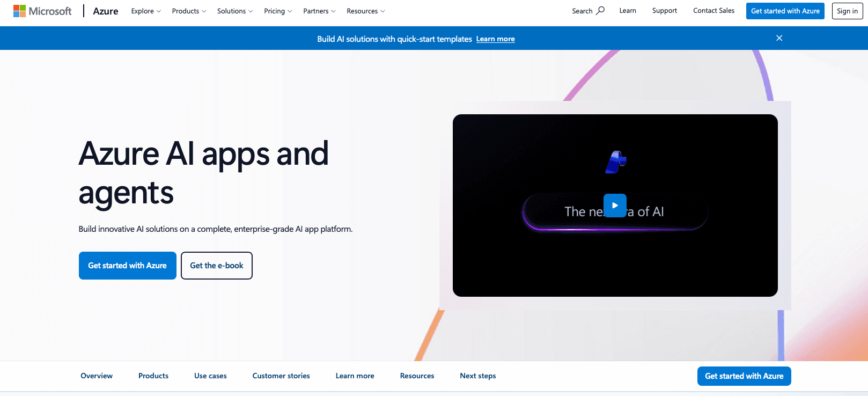Image resolution: width=868 pixels, height=396 pixels.
Task: Click Contact Sales in the header
Action: point(713,11)
